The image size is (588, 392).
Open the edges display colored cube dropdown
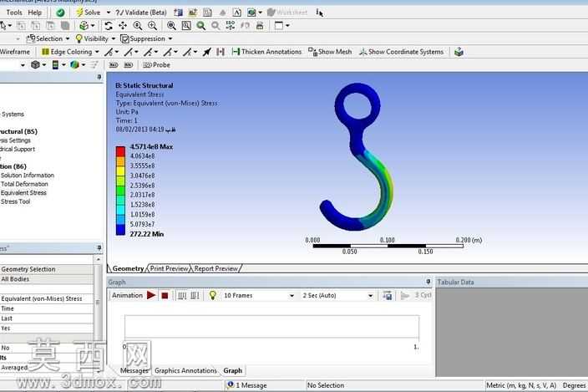coord(78,65)
